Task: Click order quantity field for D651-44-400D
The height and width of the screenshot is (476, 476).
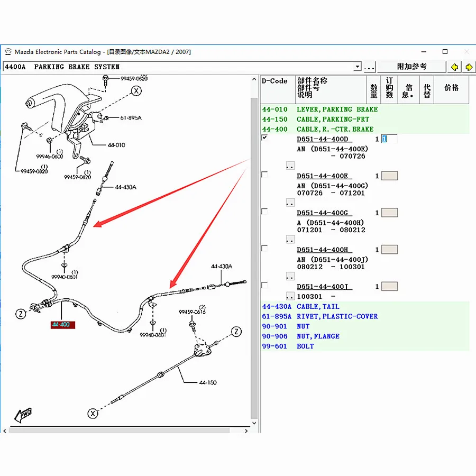Action: [x=389, y=139]
